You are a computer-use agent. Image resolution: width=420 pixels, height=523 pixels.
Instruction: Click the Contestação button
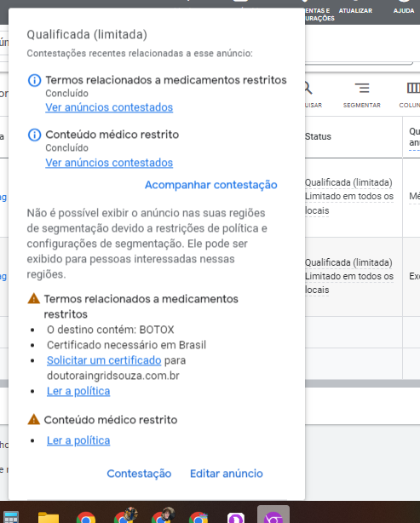click(139, 474)
